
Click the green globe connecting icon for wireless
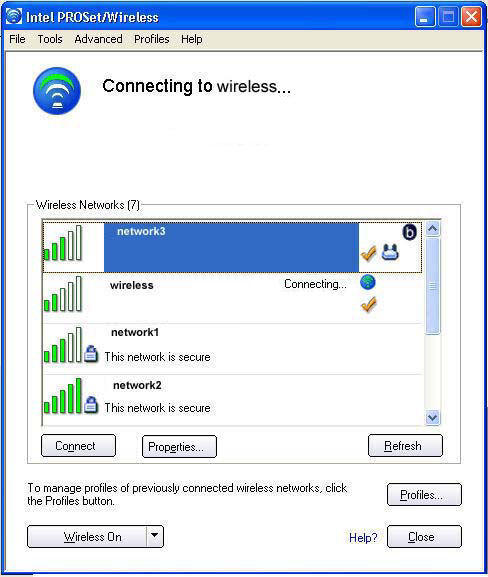(368, 282)
